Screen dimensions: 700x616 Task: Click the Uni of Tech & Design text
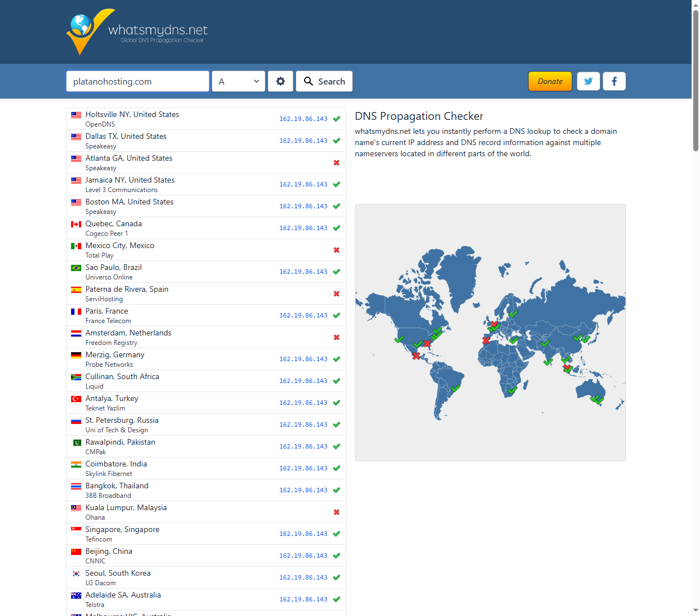(116, 430)
